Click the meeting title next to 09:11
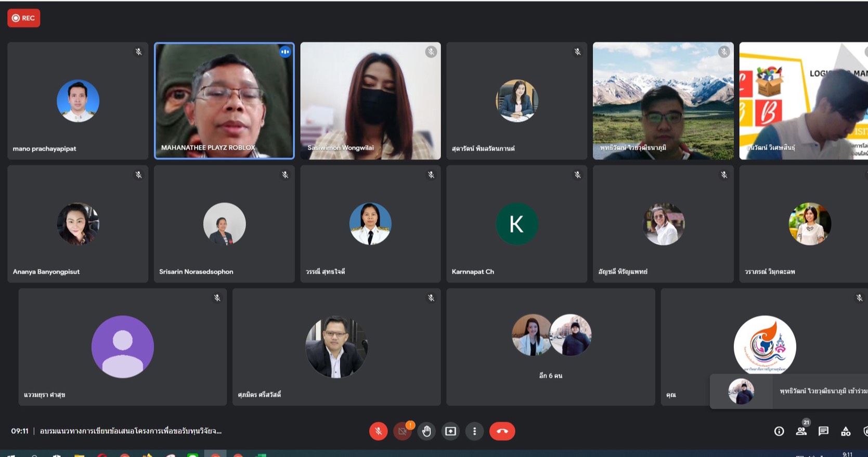 point(131,431)
